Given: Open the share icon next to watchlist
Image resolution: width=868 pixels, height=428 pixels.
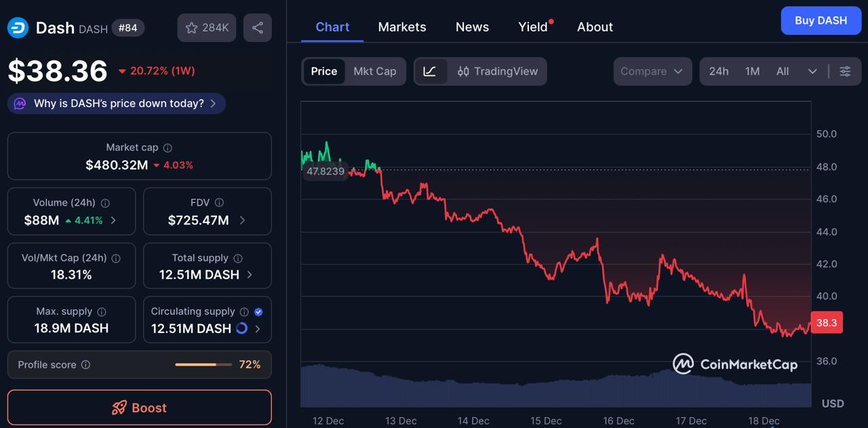Looking at the screenshot, I should [x=257, y=27].
